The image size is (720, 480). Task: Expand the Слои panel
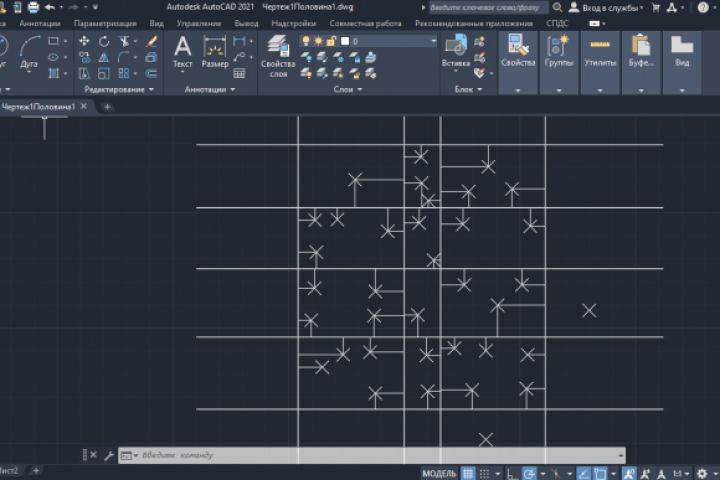click(348, 90)
